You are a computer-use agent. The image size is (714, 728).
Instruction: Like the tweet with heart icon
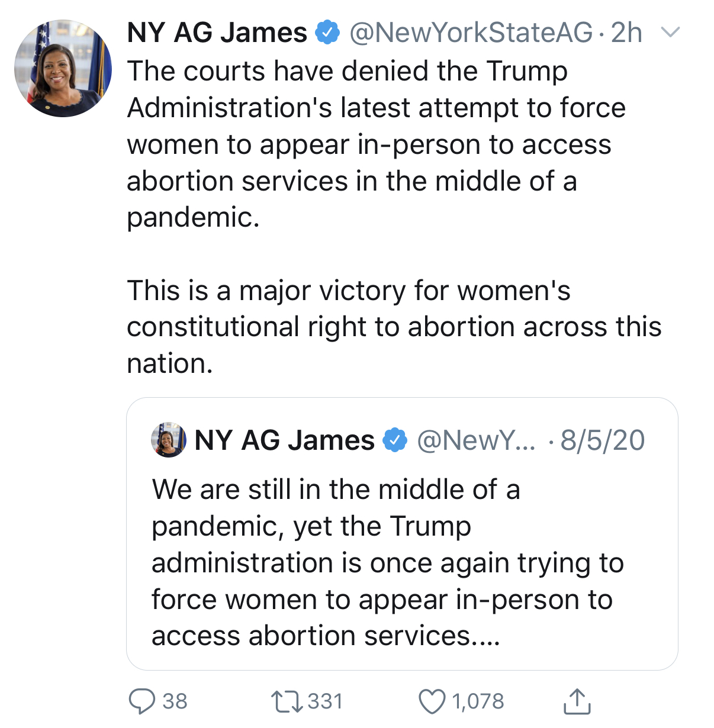point(432,702)
